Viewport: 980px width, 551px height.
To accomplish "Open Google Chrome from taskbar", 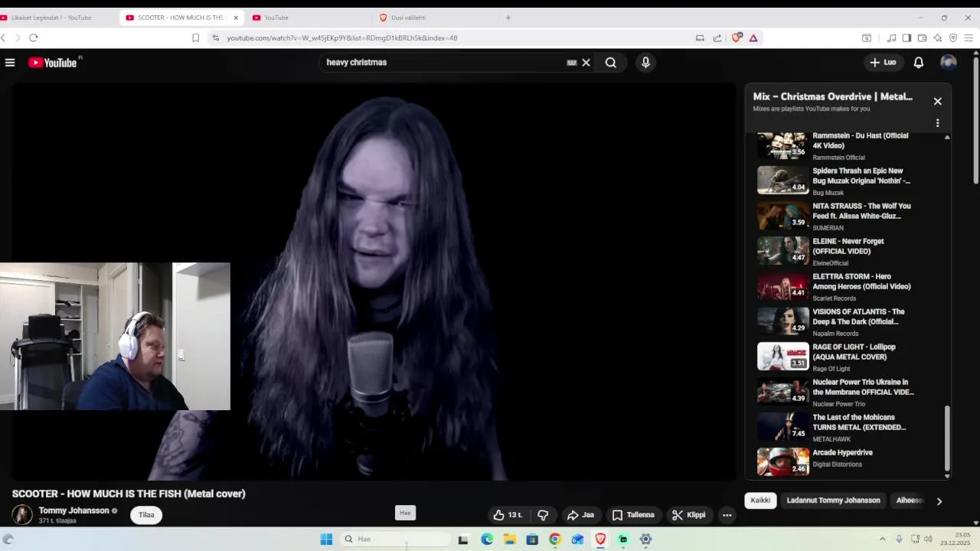I will (x=554, y=540).
